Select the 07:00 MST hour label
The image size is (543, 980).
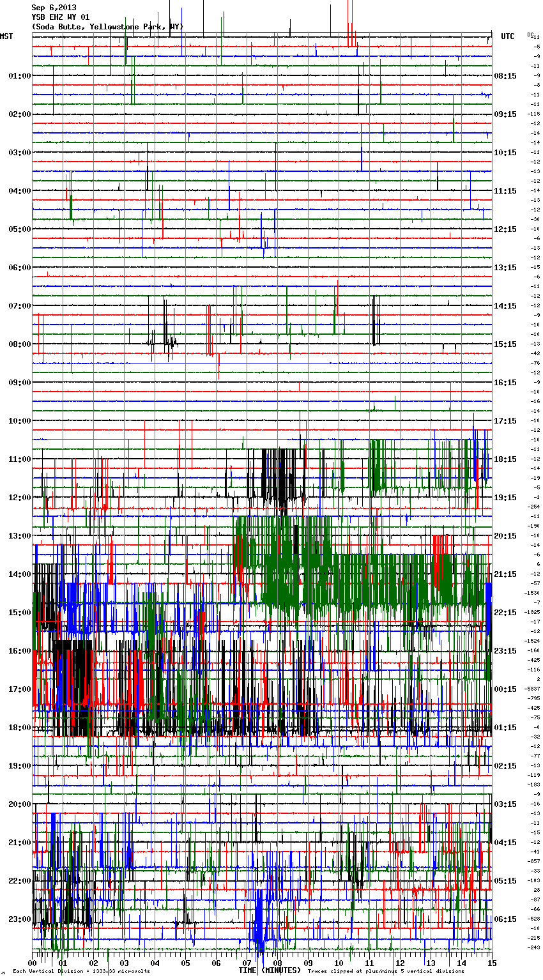(x=20, y=306)
